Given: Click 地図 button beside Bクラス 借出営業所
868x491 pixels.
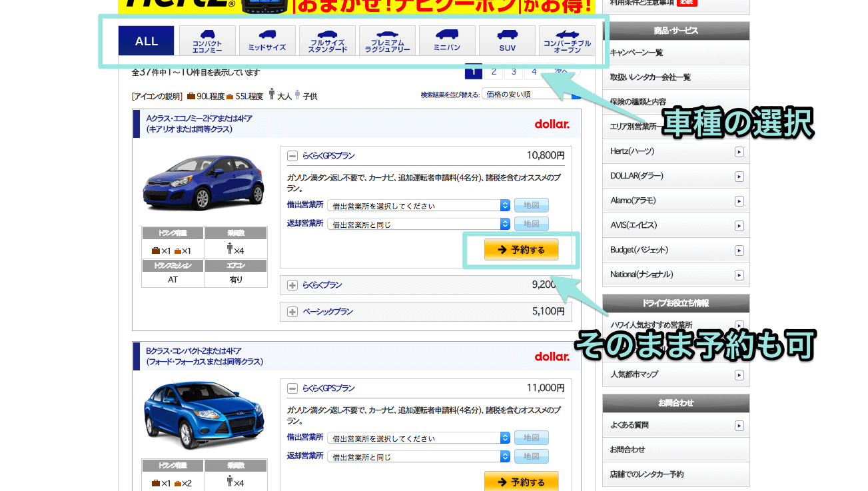Looking at the screenshot, I should pyautogui.click(x=531, y=438).
